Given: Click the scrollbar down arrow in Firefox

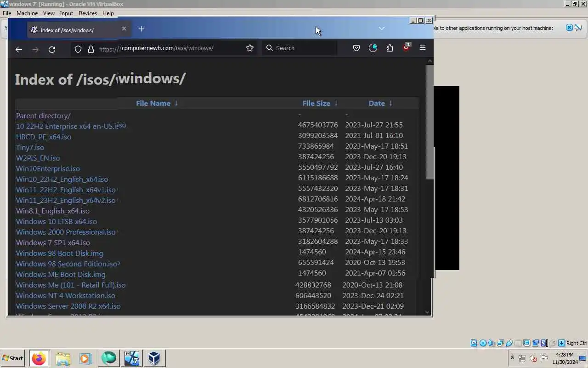Looking at the screenshot, I should (428, 312).
